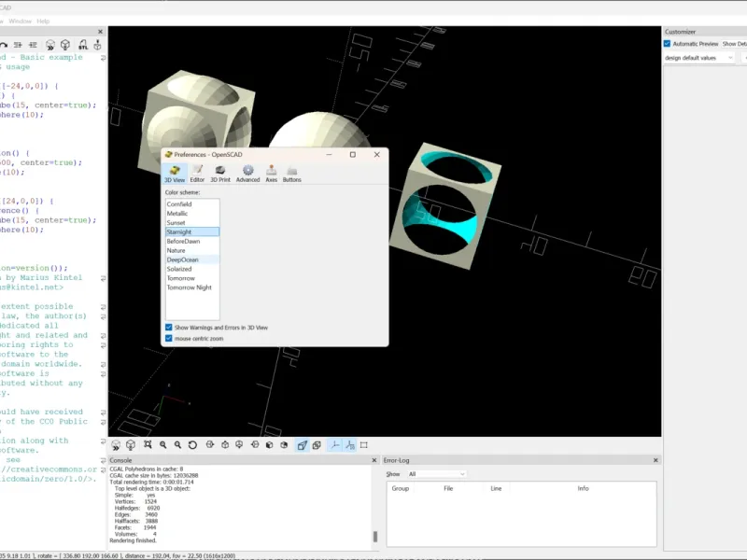Open the Window menu
The height and width of the screenshot is (560, 747).
20,21
